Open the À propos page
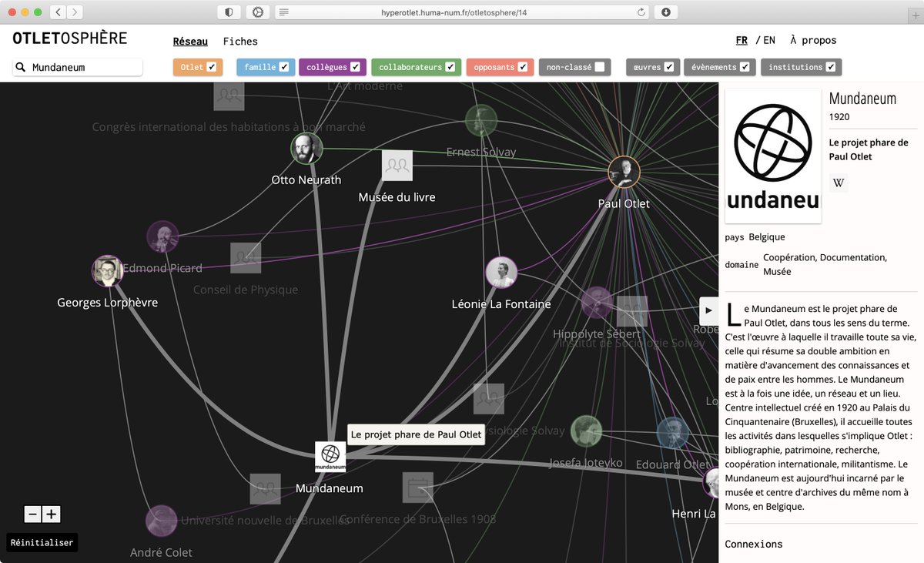The image size is (924, 563). tap(813, 41)
